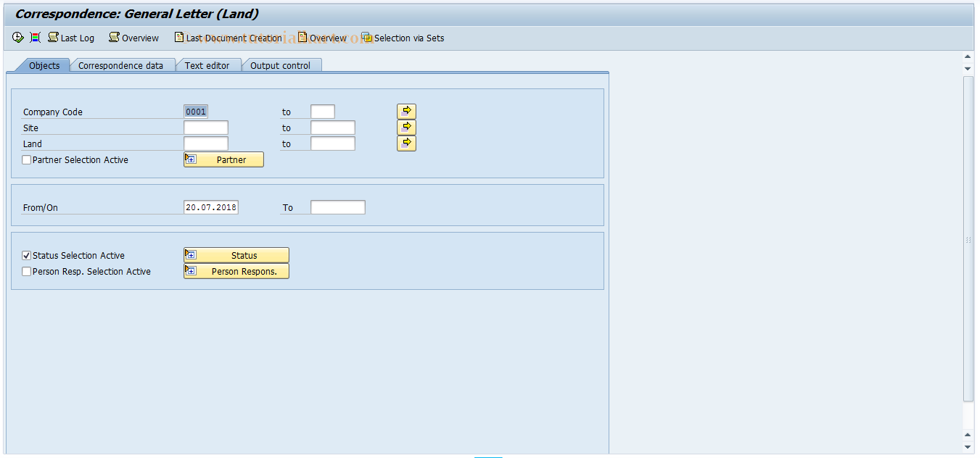Screen dimensions: 980x458
Task: Open the Get Variant colored icon
Action: click(36, 38)
